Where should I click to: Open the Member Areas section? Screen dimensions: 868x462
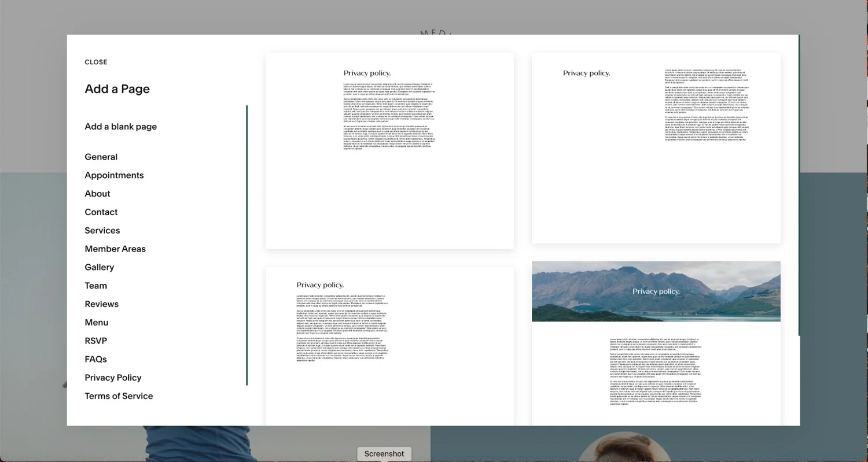(115, 249)
